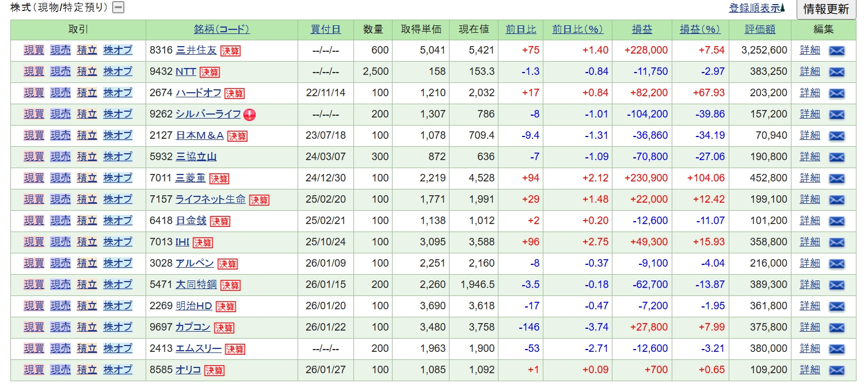Open 積立 for ハードオフ
The height and width of the screenshot is (387, 868).
pos(87,93)
